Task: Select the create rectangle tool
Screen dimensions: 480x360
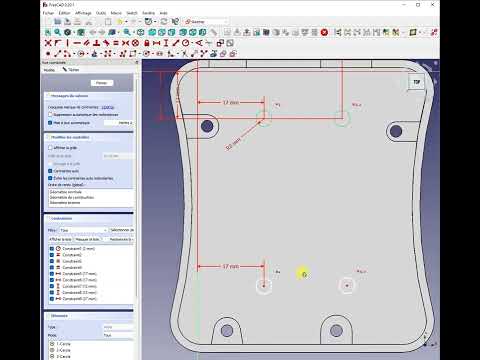Action: click(133, 53)
